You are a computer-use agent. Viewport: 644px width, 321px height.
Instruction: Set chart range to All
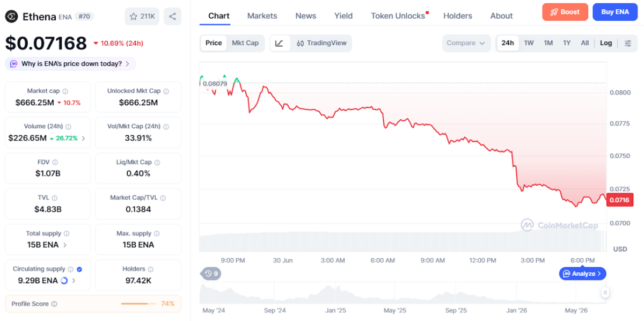tap(585, 43)
